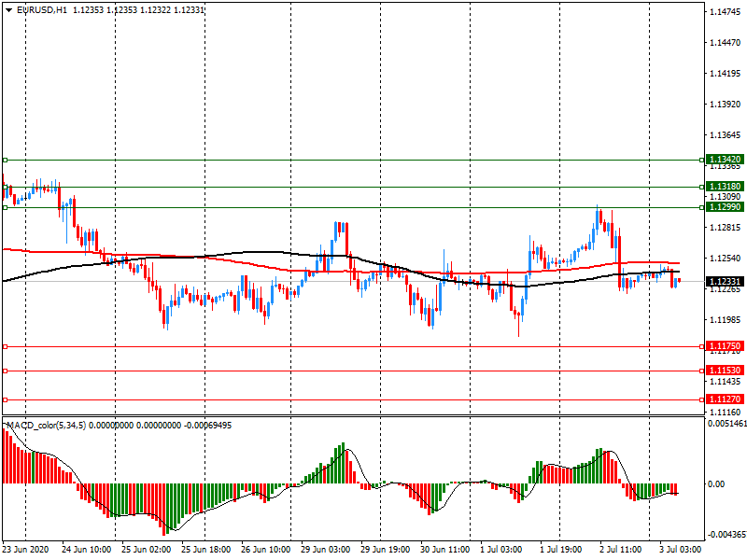
Task: Open the arrow menu beside EURUSD,H1
Action: pyautogui.click(x=8, y=9)
